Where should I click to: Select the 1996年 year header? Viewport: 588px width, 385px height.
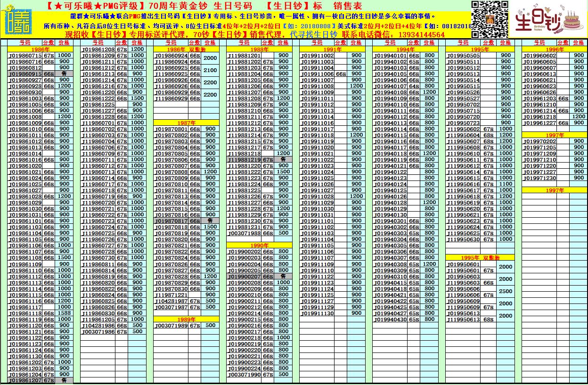[555, 49]
